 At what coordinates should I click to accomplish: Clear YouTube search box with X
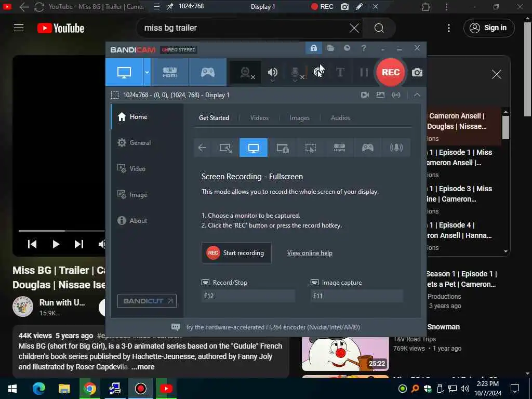[354, 28]
